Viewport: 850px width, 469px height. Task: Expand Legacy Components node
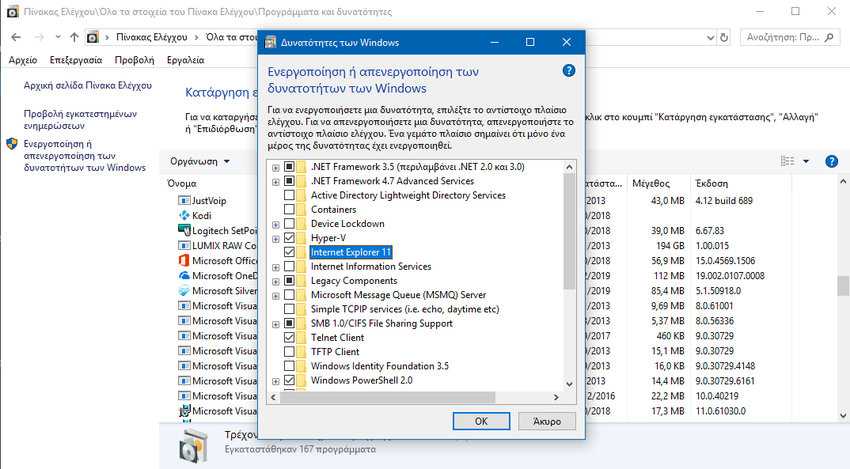[x=275, y=281]
